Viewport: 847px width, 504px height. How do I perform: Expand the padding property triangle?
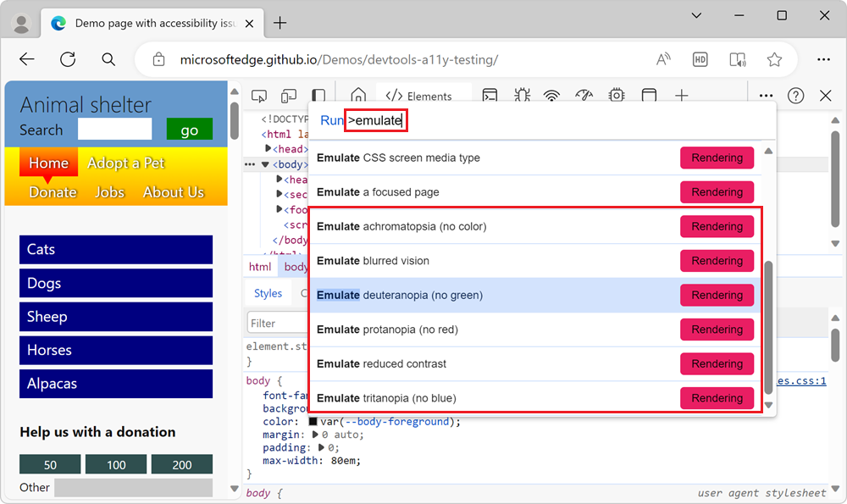pyautogui.click(x=322, y=447)
